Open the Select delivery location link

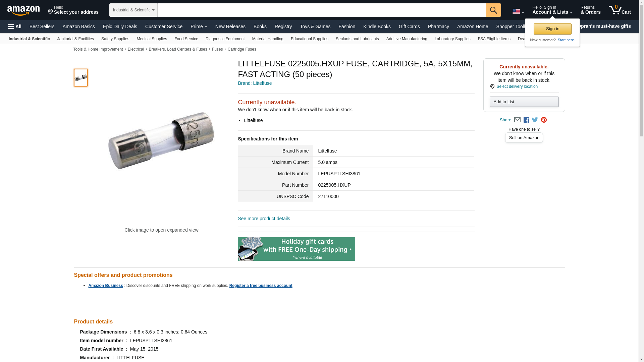click(517, 86)
